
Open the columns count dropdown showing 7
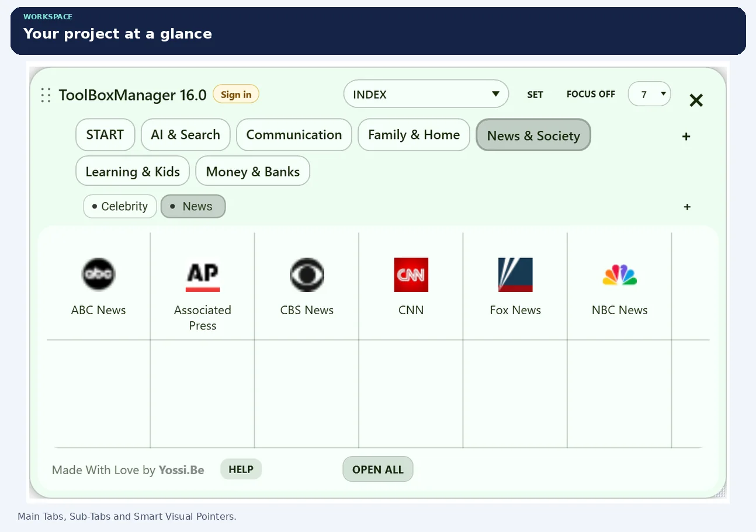point(649,94)
